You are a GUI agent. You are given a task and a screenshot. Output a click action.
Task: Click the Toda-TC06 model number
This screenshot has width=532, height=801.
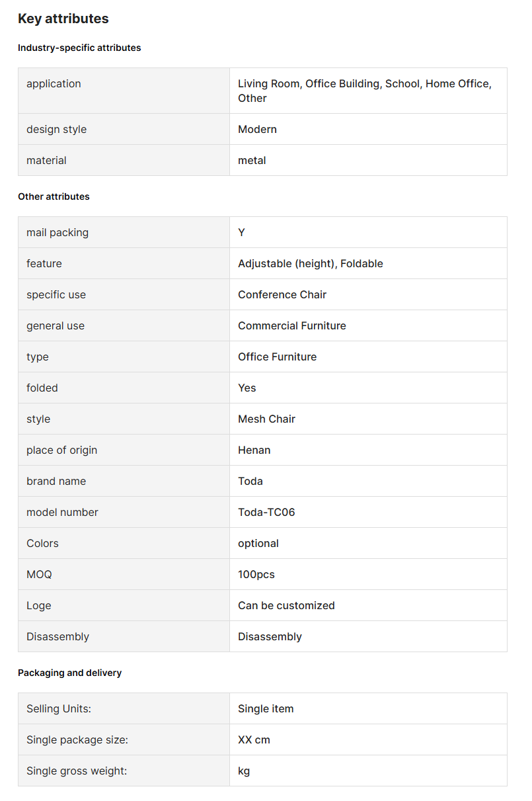266,512
